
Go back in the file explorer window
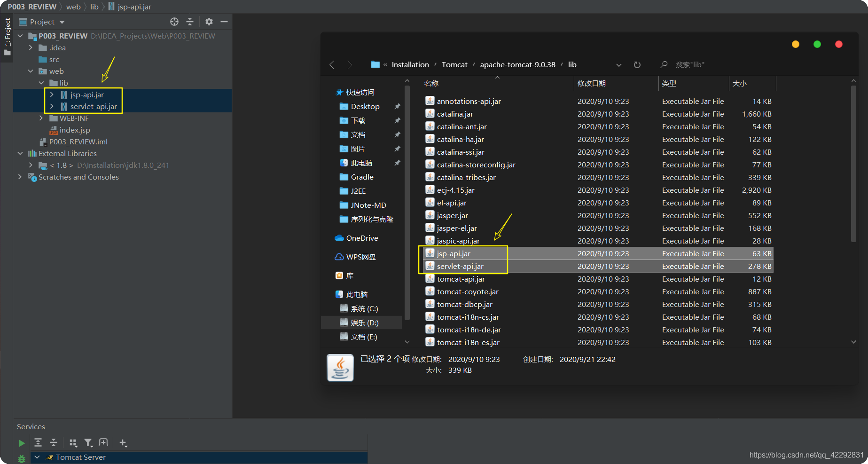pos(332,65)
